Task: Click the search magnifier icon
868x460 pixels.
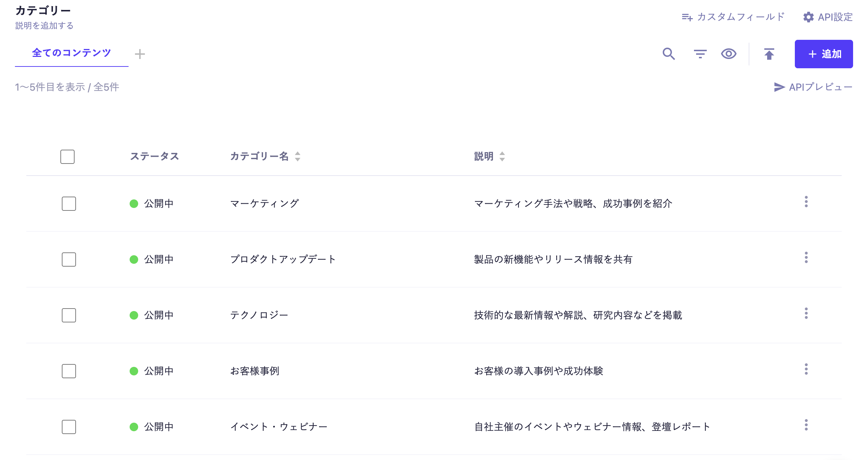Action: pyautogui.click(x=669, y=54)
